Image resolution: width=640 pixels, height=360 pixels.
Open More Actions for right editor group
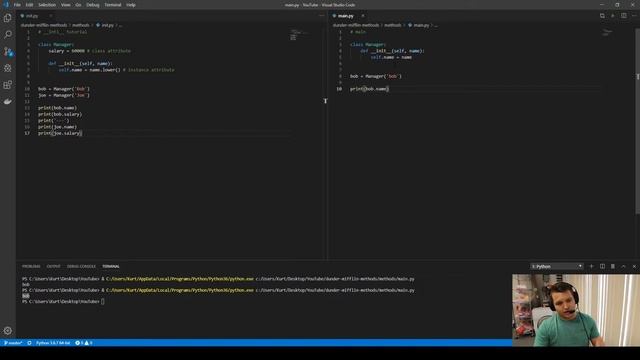click(x=634, y=16)
